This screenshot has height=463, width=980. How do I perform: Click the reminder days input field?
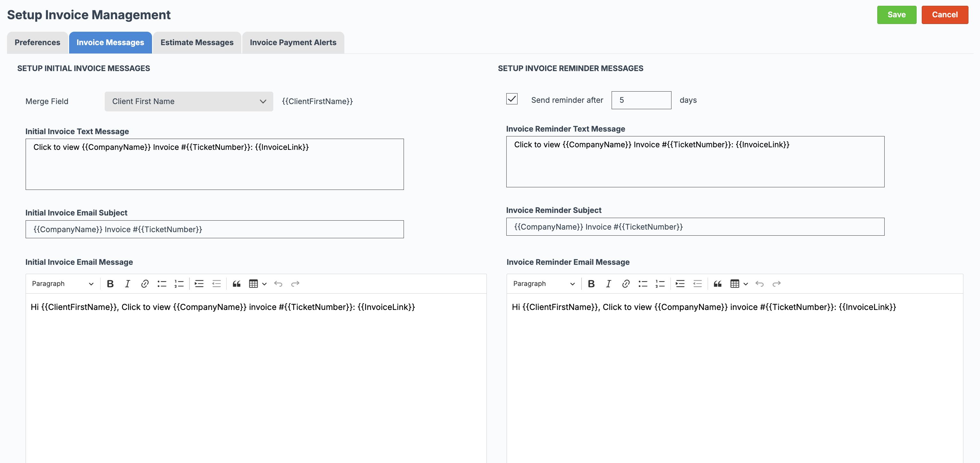(x=641, y=100)
